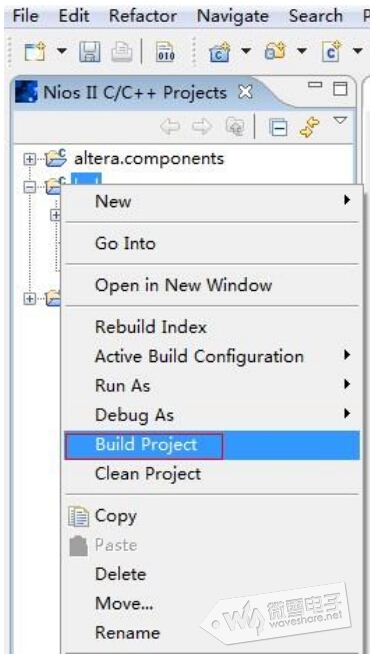Open the Refactor menu

(x=142, y=16)
